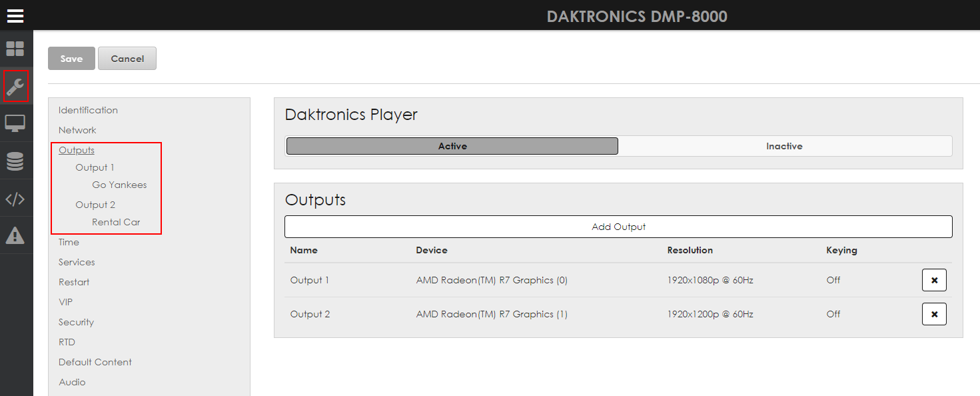
Task: Delete Output 1 with X button
Action: [x=934, y=281]
